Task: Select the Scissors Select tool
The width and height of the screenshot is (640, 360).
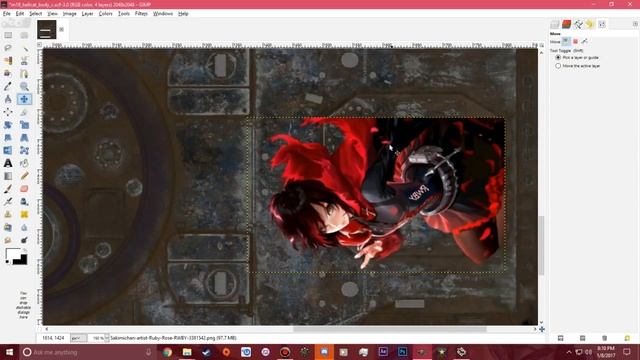Action: [x=24, y=61]
